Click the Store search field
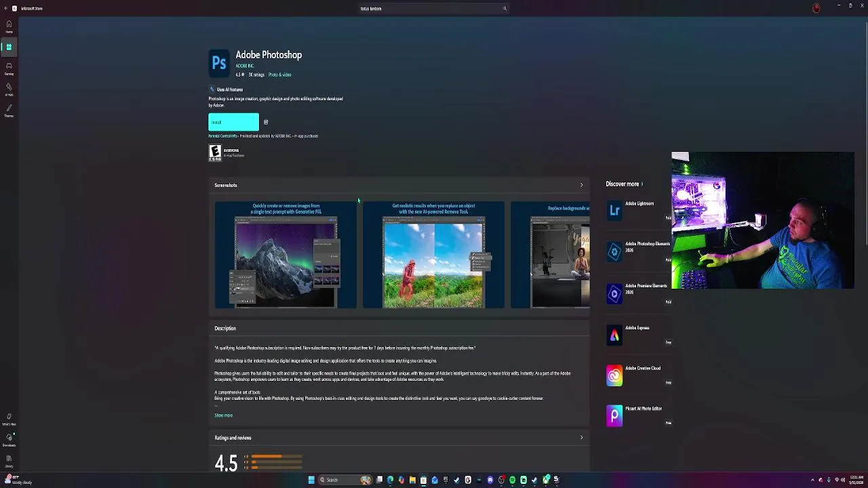The image size is (868, 488). 433,9
